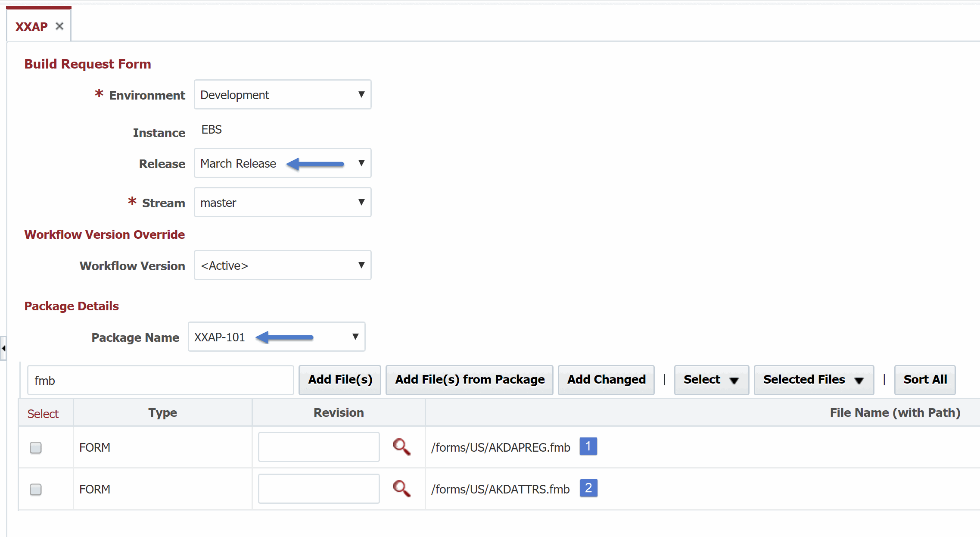Viewport: 980px width, 537px height.
Task: Open the Package Name dropdown
Action: [x=277, y=337]
